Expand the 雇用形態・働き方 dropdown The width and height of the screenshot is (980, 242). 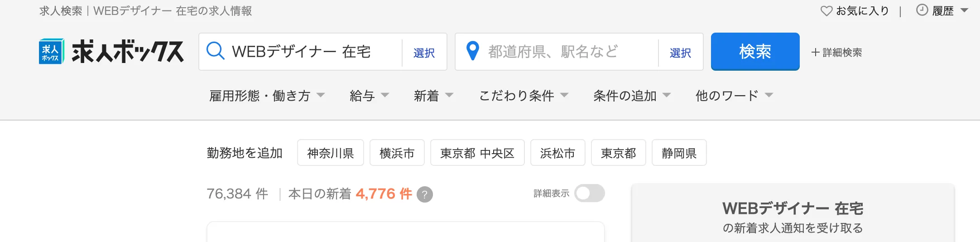click(267, 96)
